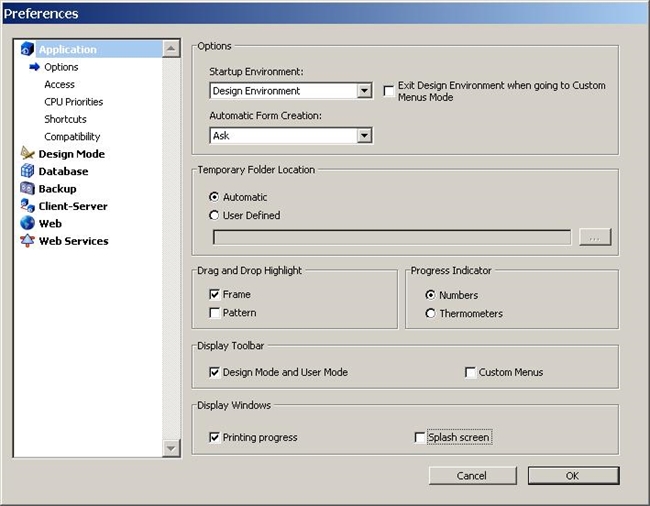Select the Thermometers progress indicator
650x506 pixels.
point(430,313)
